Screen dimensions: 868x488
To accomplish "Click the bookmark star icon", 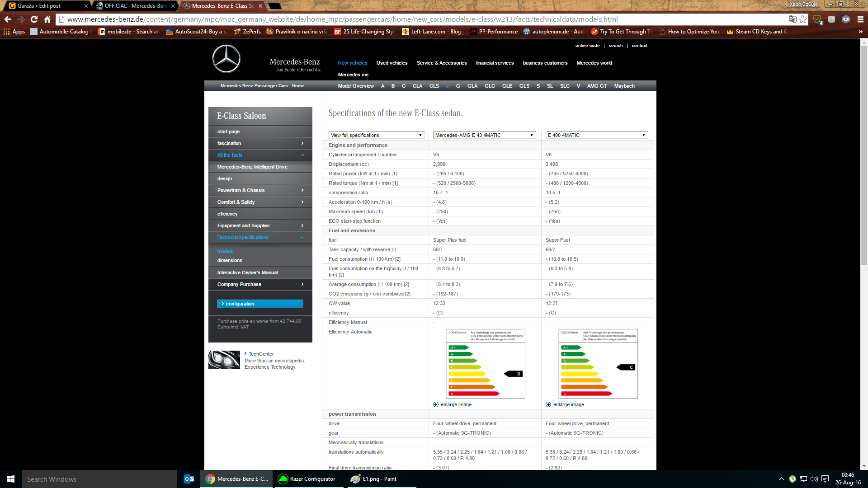I will pos(803,19).
